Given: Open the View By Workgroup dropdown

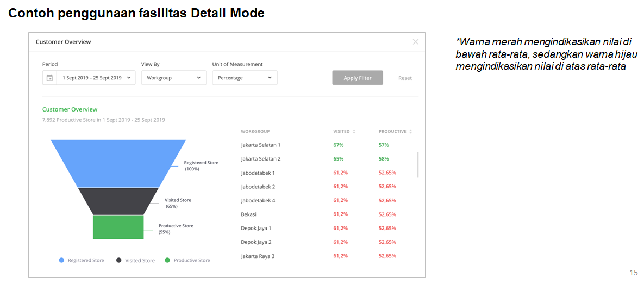Looking at the screenshot, I should tap(174, 78).
